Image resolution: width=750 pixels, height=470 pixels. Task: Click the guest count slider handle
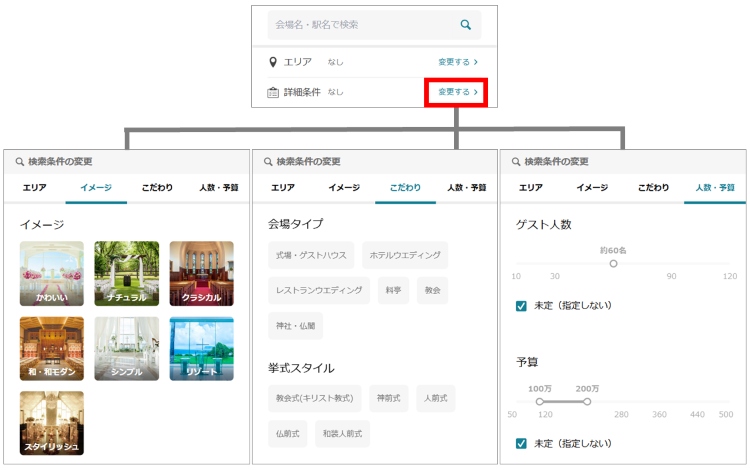[613, 264]
